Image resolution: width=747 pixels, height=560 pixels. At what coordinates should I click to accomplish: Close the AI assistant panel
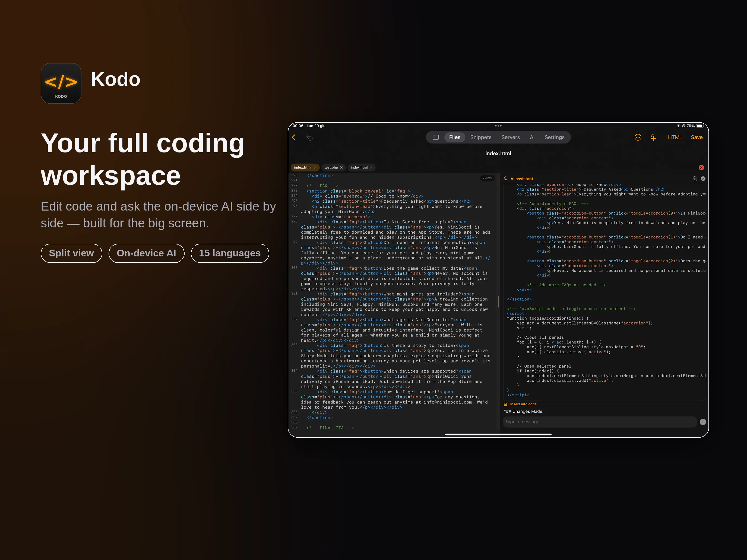703,179
